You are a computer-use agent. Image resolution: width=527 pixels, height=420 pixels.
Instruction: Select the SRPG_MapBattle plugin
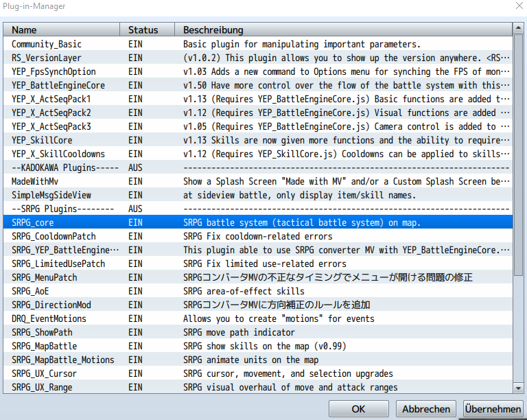coord(258,346)
